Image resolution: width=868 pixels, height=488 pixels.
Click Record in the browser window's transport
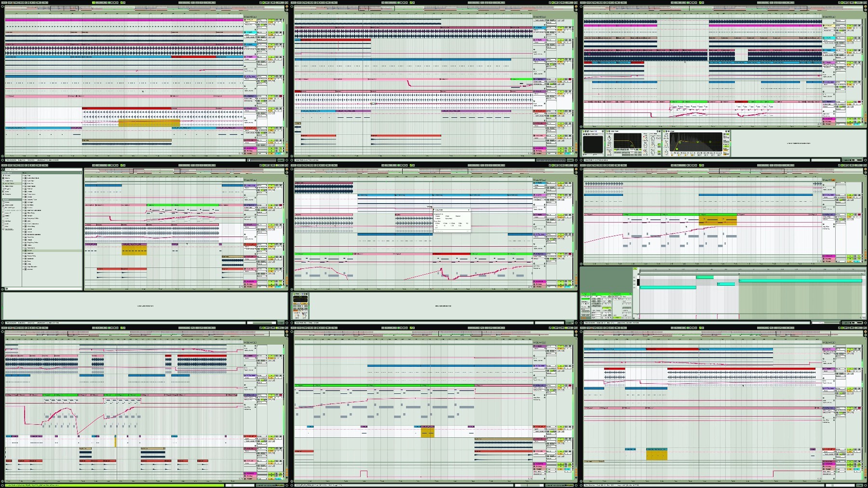pos(114,165)
